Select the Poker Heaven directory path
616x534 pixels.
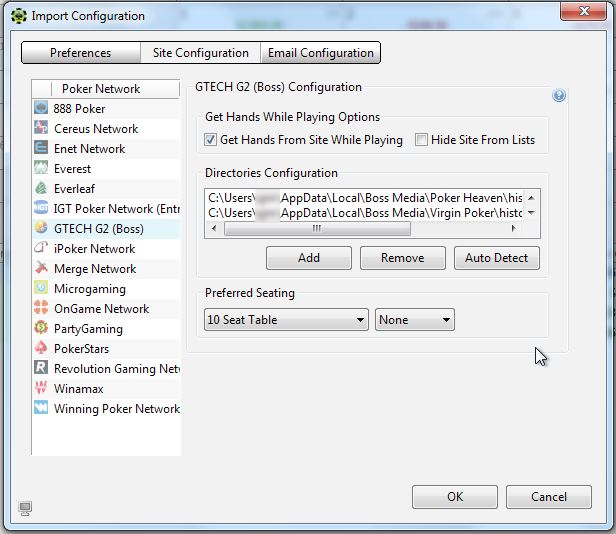pyautogui.click(x=365, y=198)
